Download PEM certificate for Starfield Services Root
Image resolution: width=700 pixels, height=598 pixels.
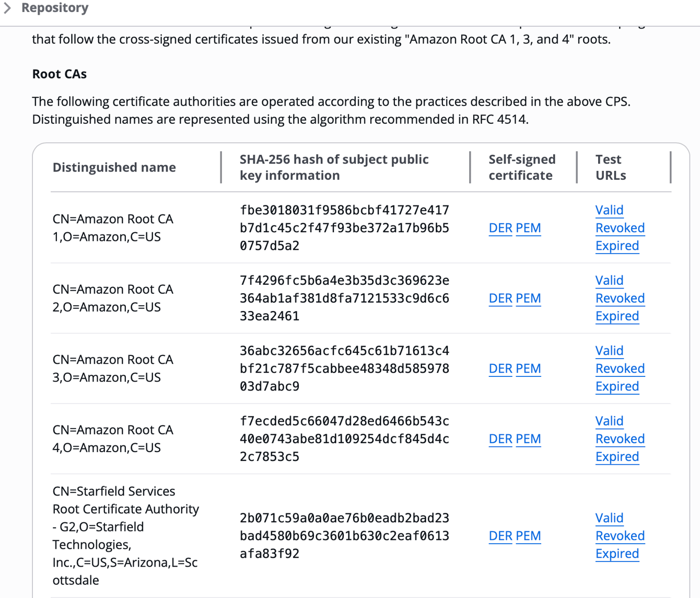[528, 536]
